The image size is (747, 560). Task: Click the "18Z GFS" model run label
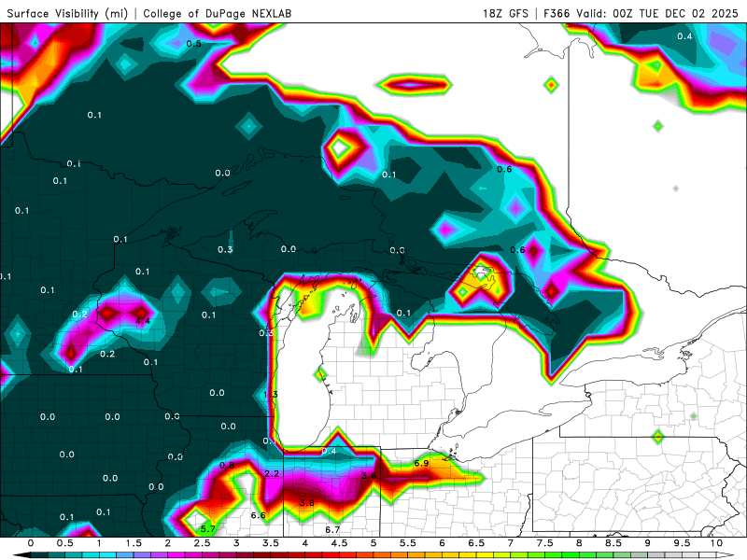505,13
